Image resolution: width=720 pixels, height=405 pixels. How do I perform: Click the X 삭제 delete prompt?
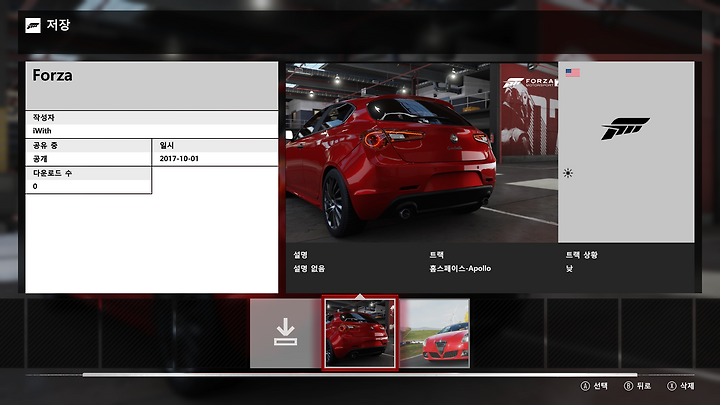pyautogui.click(x=681, y=386)
